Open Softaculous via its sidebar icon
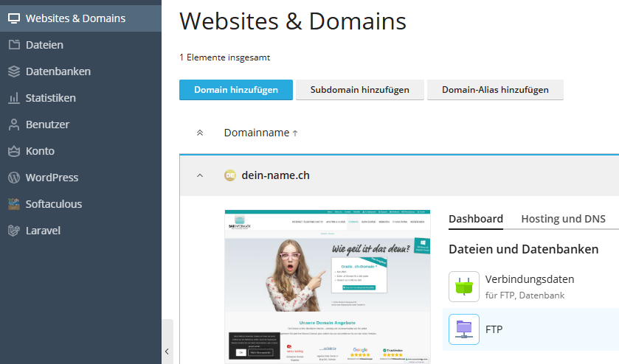 coord(13,204)
